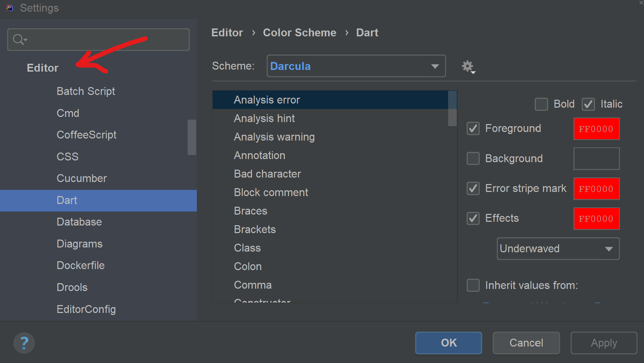Open the Darcula scheme dropdown
The height and width of the screenshot is (363, 644).
pyautogui.click(x=356, y=66)
